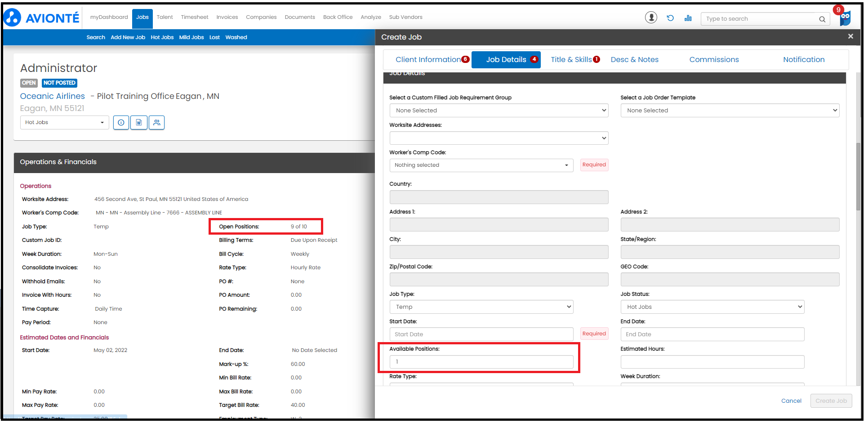Go to Washed submenu link
Viewport: 868px width, 423px height.
tap(236, 37)
